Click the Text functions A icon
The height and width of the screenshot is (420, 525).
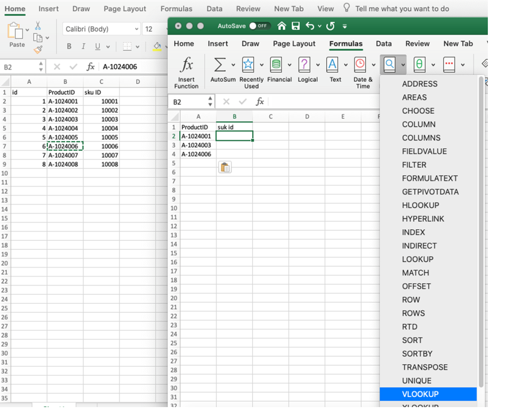pos(332,64)
